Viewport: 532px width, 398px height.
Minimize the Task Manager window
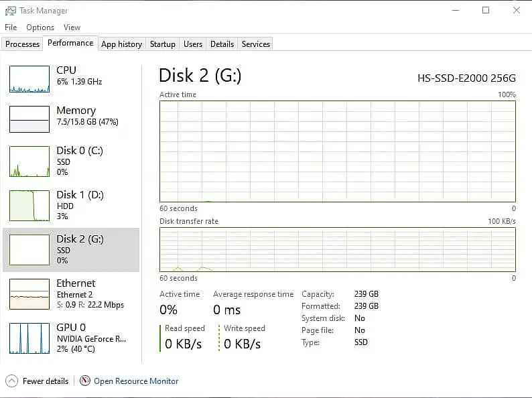pyautogui.click(x=456, y=10)
